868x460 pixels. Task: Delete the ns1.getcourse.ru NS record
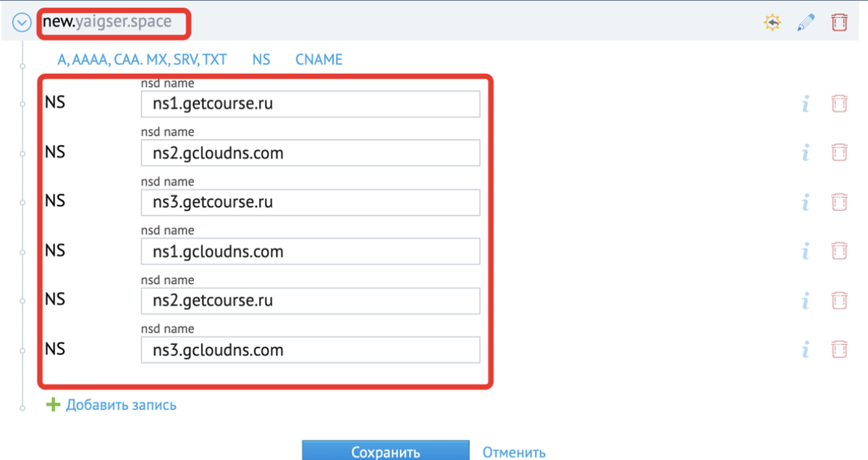[x=839, y=104]
